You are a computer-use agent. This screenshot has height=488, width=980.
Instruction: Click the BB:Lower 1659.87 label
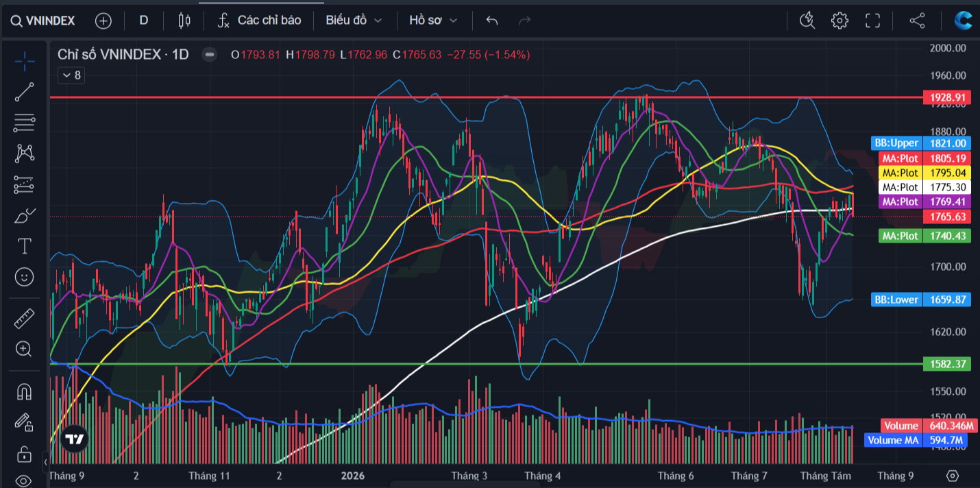click(921, 300)
